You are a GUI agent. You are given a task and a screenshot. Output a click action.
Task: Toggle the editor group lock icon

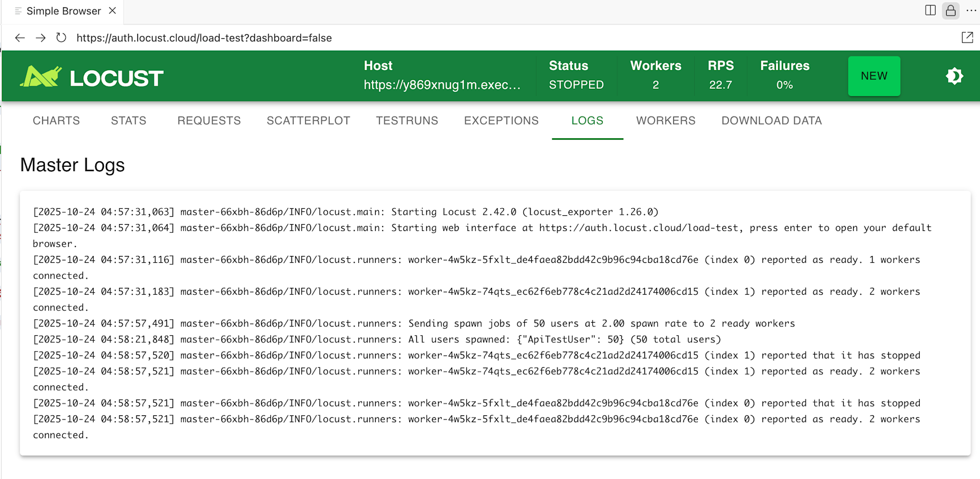[951, 10]
